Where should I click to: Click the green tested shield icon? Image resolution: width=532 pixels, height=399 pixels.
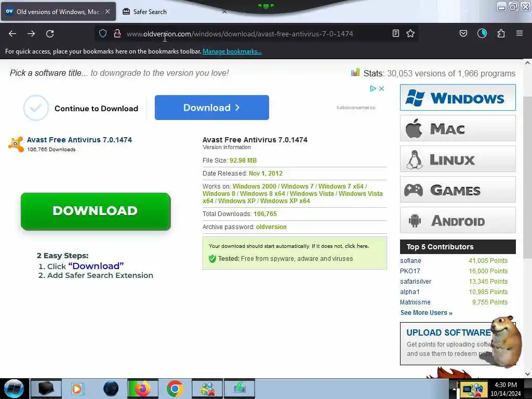click(x=212, y=259)
